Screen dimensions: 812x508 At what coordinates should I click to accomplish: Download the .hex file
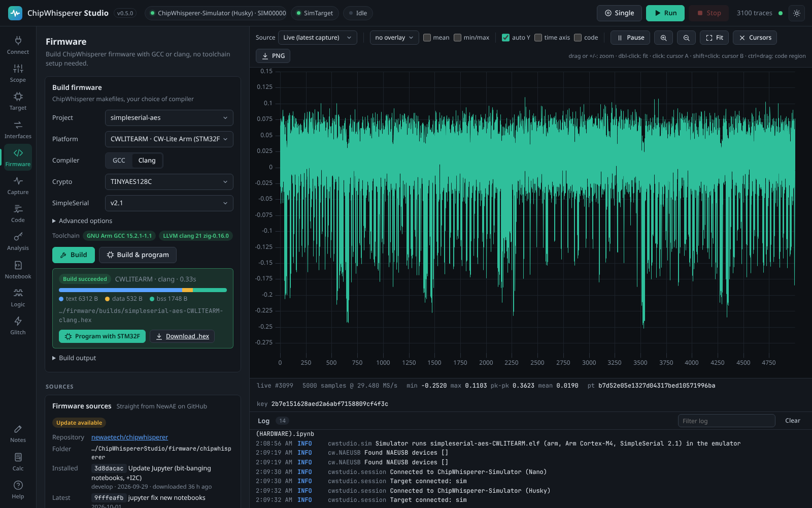pos(182,336)
